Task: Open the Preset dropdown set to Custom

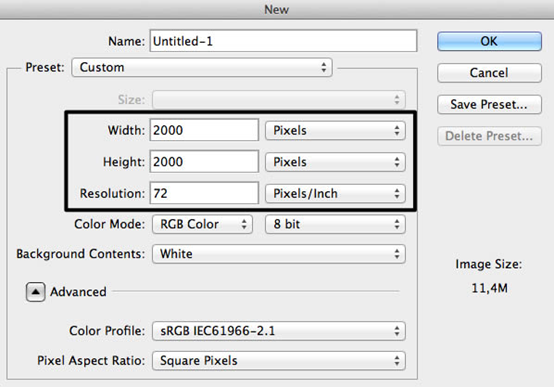Action: pyautogui.click(x=202, y=67)
